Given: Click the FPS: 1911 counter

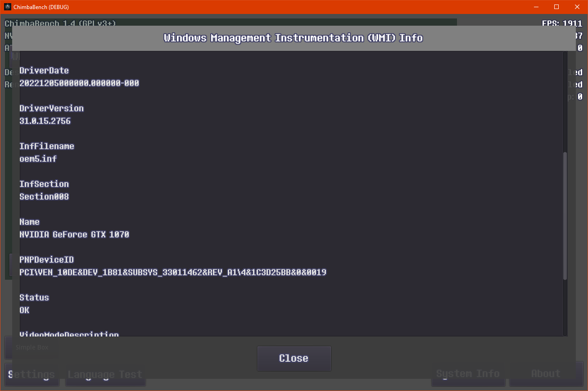Looking at the screenshot, I should tap(562, 23).
